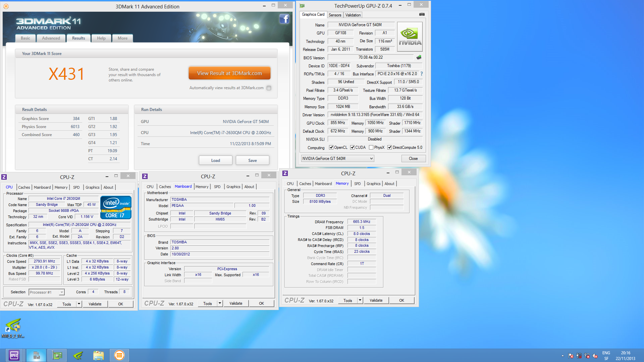Open the GPU selection dropdown in GPU-Z
The image size is (644, 362).
337,159
